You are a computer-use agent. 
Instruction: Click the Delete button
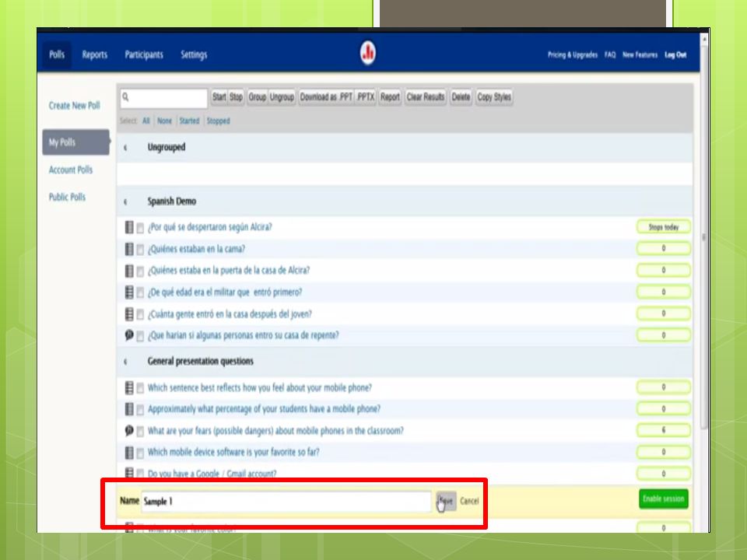click(461, 97)
